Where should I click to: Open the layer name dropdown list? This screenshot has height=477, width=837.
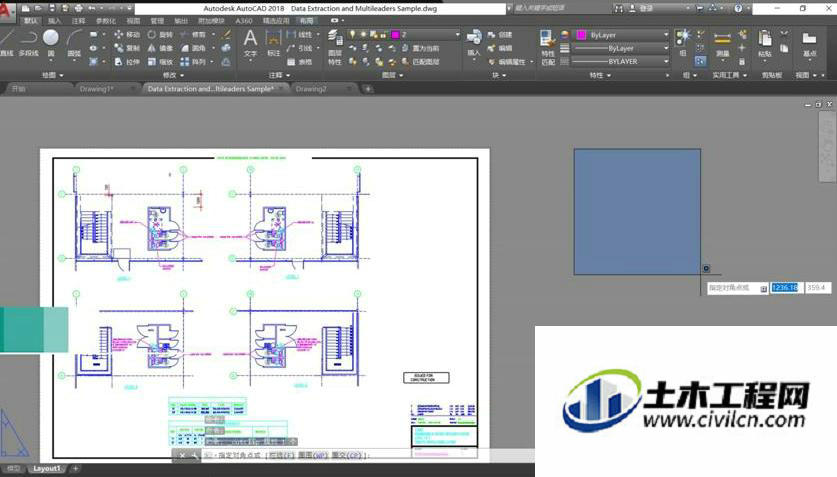(x=457, y=35)
